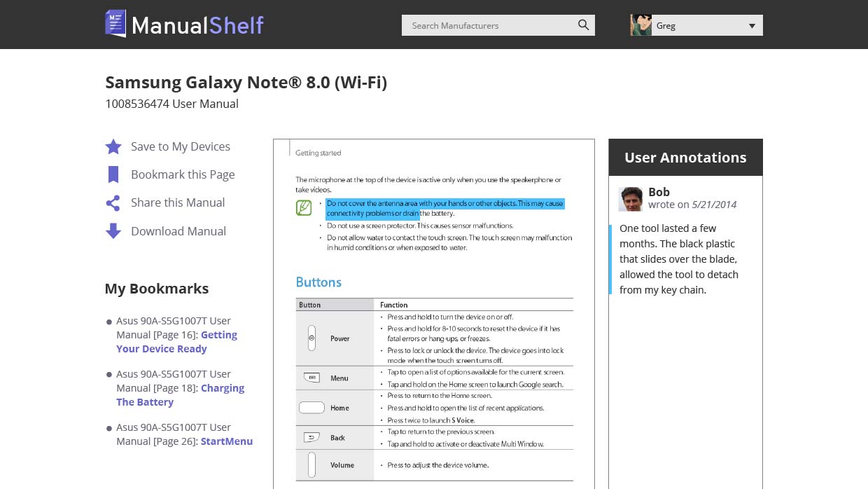Click the star icon for Save to My Devices

pos(113,146)
